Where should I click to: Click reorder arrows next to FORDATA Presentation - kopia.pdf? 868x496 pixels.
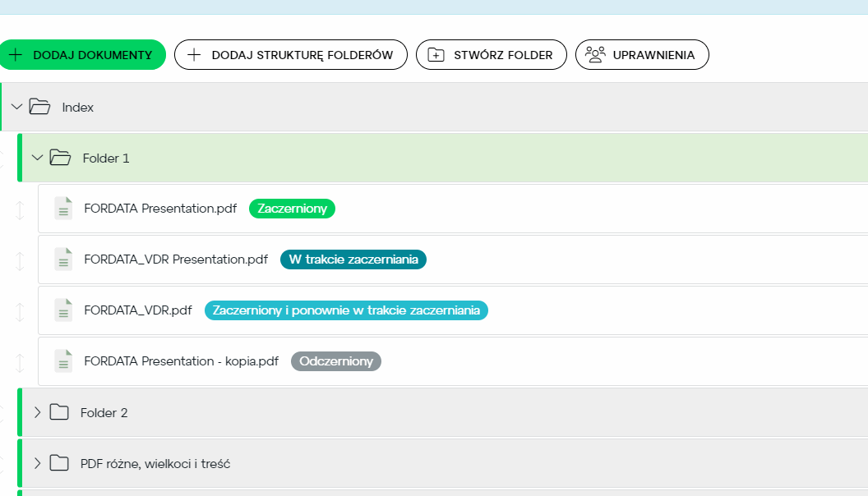[20, 363]
